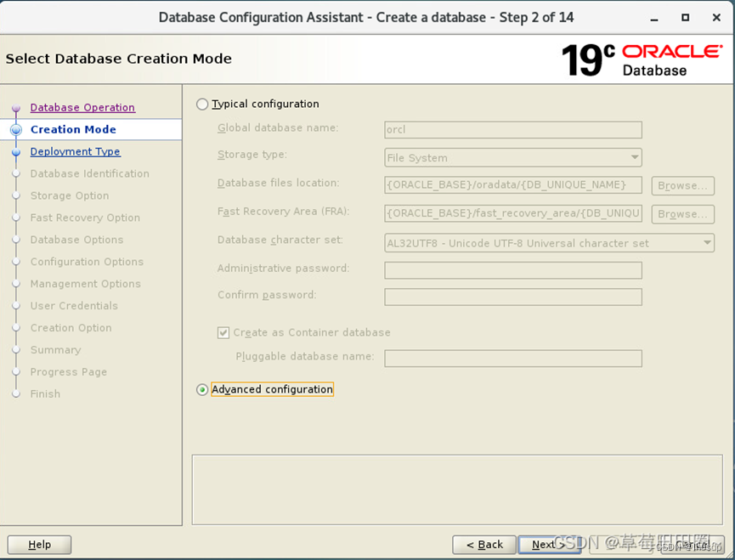Click Configuration Options step label

[87, 262]
